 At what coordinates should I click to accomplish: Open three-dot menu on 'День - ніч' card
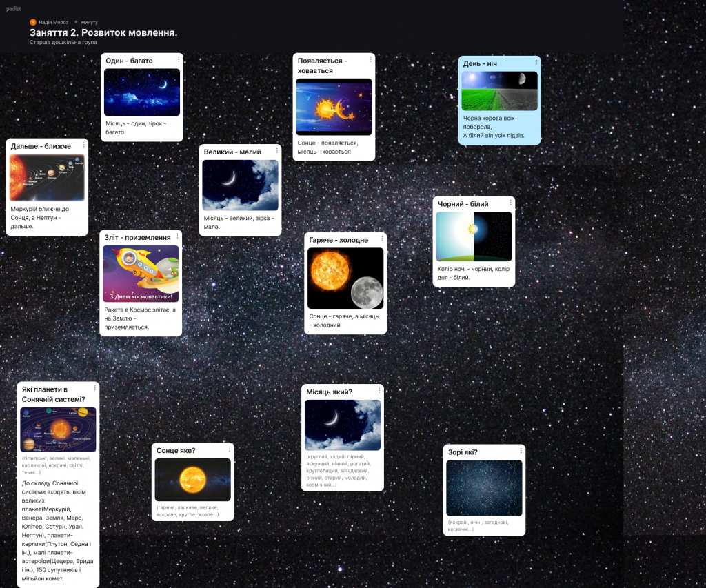(x=536, y=62)
